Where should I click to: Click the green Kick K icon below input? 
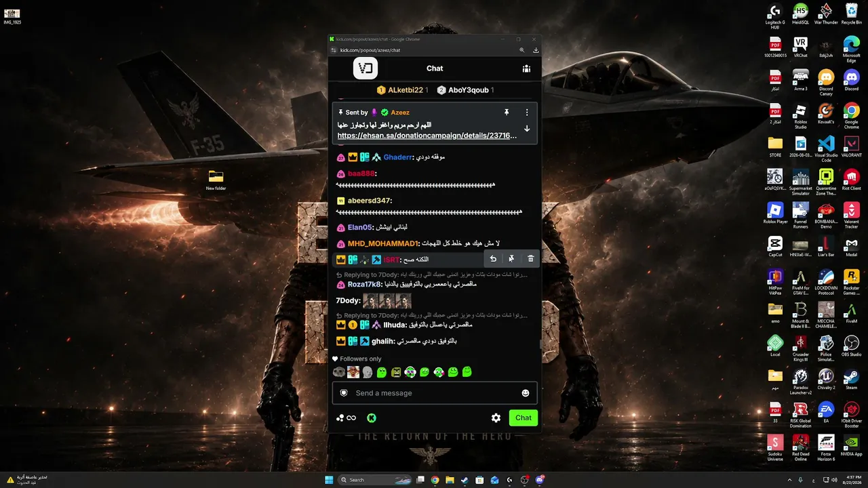[372, 418]
